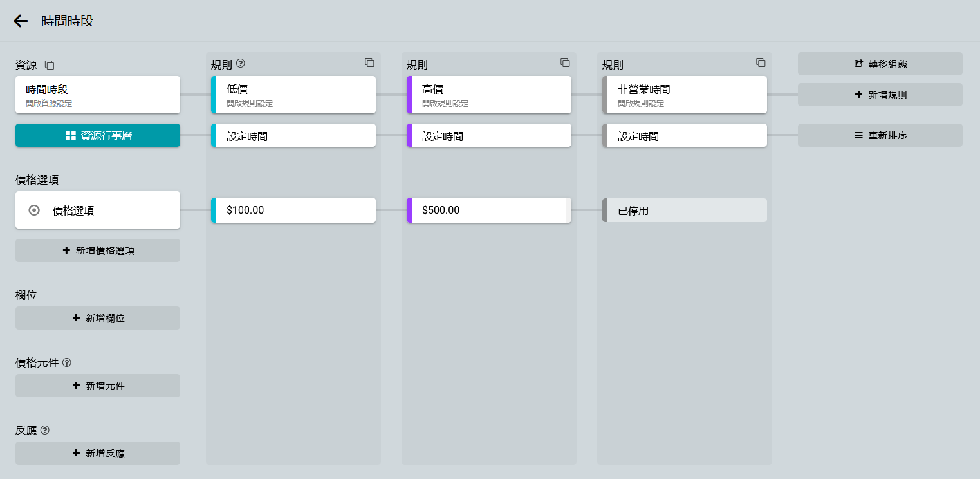The image size is (980, 479).
Task: Click copy icon next to 資源 heading
Action: pyautogui.click(x=50, y=65)
